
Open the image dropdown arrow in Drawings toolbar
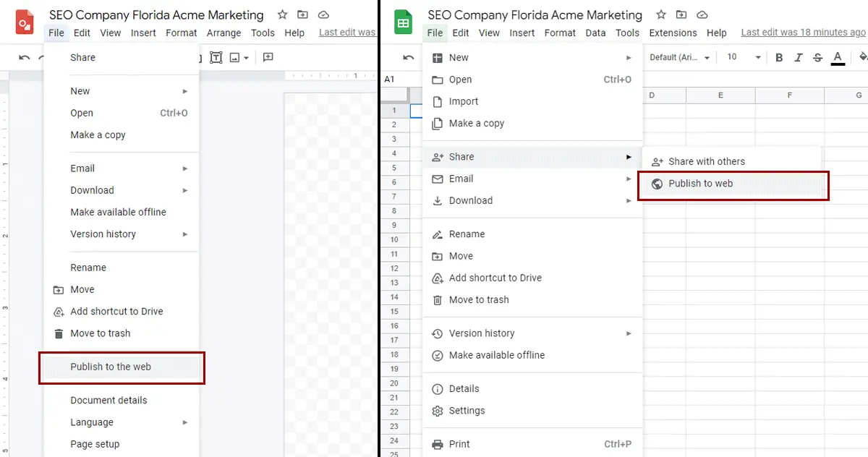tap(247, 58)
